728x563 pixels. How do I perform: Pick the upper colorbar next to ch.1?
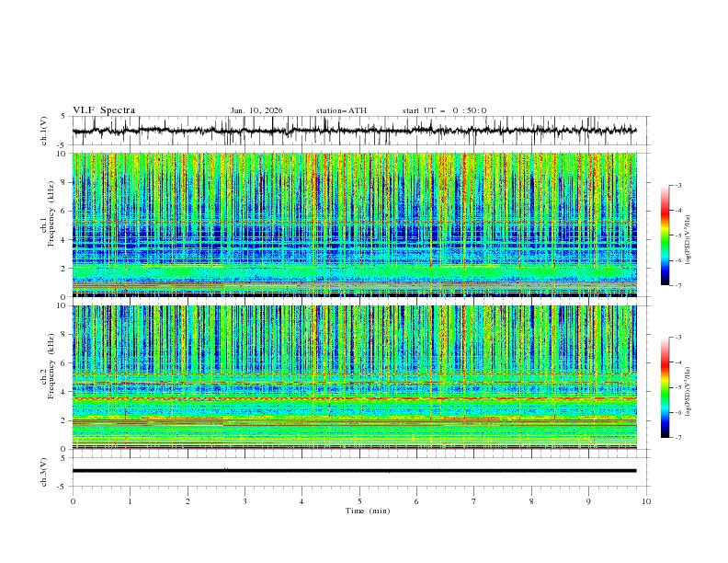(665, 235)
